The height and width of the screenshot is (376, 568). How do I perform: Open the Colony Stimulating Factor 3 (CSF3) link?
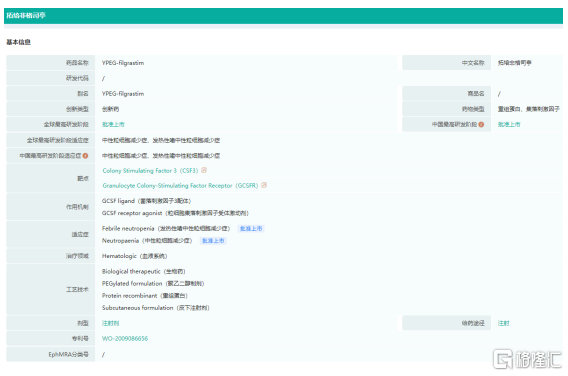pos(150,171)
